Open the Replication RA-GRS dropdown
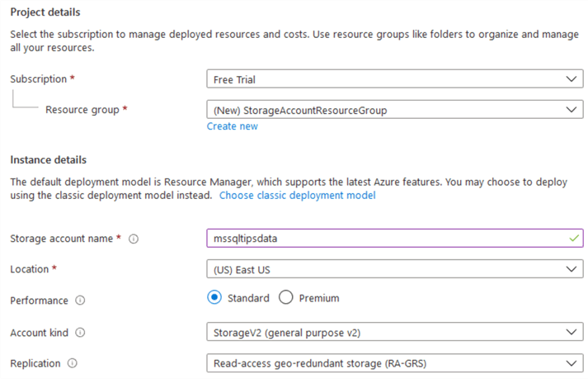This screenshot has width=588, height=379. 394,362
